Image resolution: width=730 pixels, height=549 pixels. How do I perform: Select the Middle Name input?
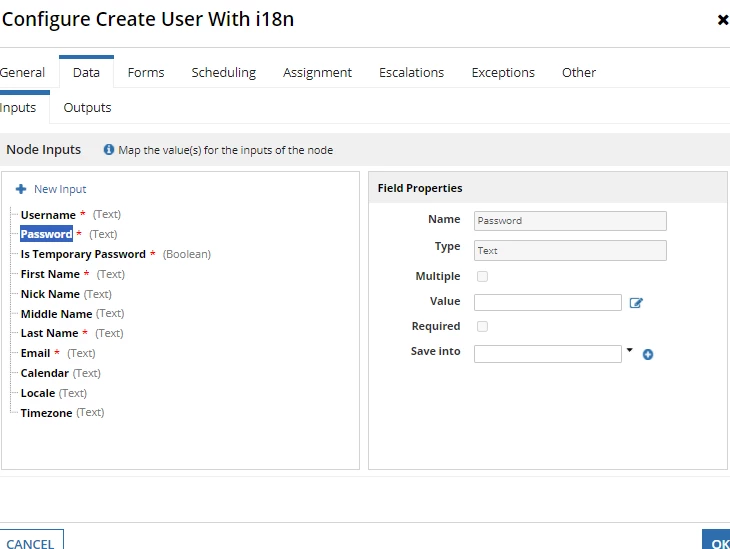(72, 314)
